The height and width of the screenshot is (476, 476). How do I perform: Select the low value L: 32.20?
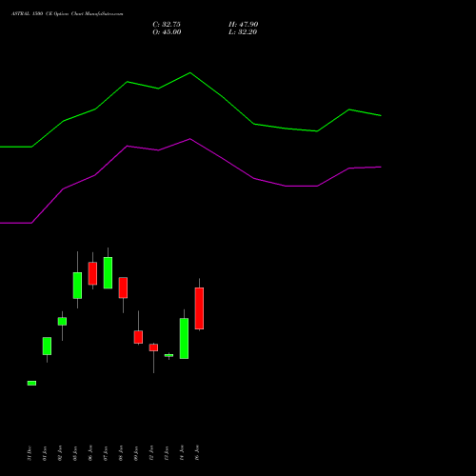(x=243, y=32)
